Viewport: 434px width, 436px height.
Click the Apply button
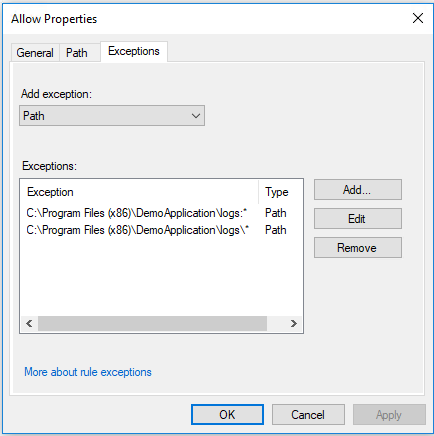[389, 415]
